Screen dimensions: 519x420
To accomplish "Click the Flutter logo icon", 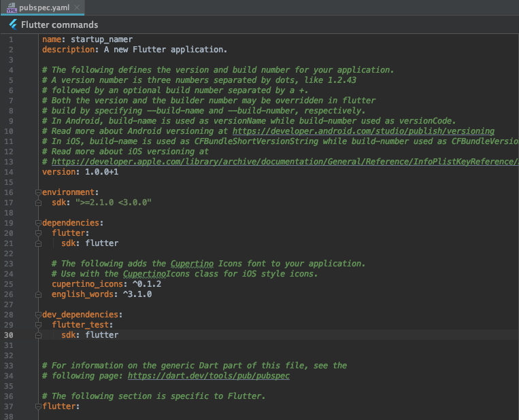I will tap(13, 24).
